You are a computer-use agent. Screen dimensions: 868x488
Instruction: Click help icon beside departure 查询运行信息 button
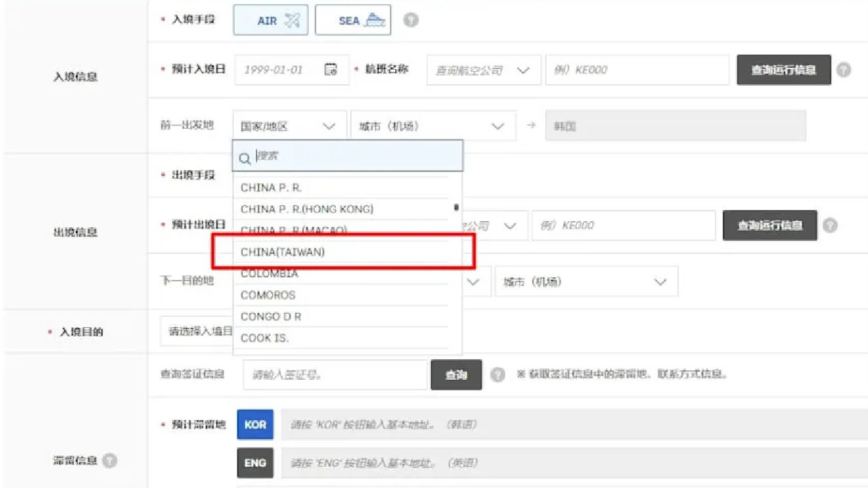pos(830,225)
